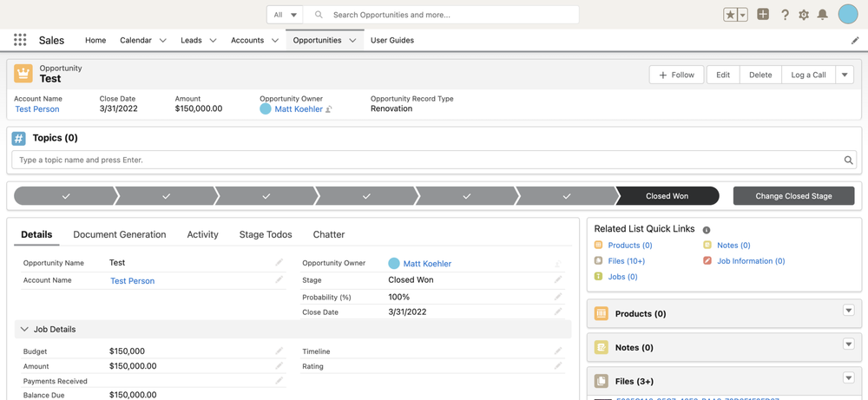The image size is (868, 400).
Task: Go to the Home nav item
Action: 95,41
